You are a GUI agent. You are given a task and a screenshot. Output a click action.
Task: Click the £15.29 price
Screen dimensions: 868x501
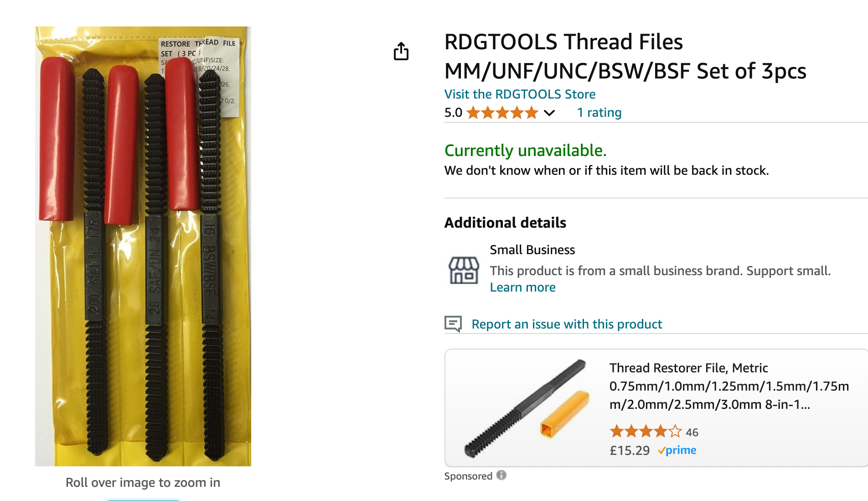630,450
